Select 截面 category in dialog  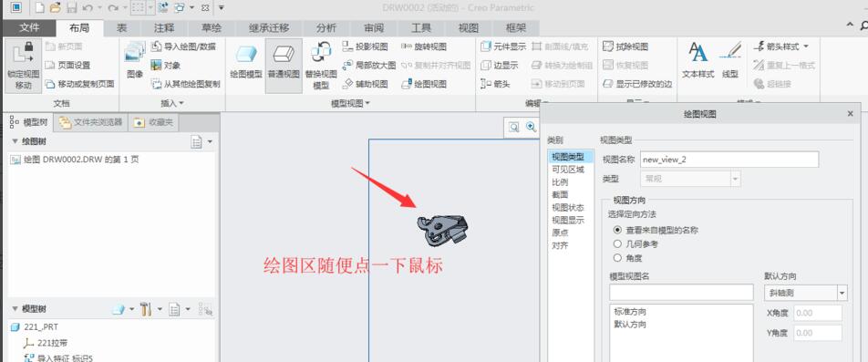560,195
